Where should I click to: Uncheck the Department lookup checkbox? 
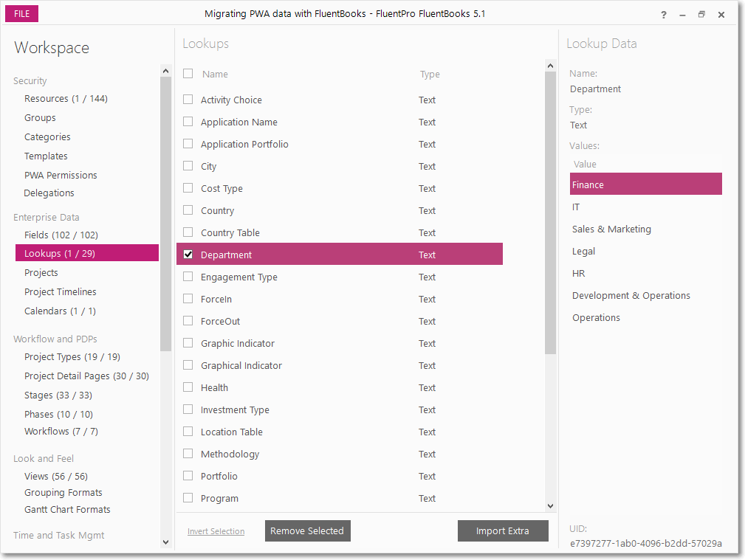pos(188,254)
